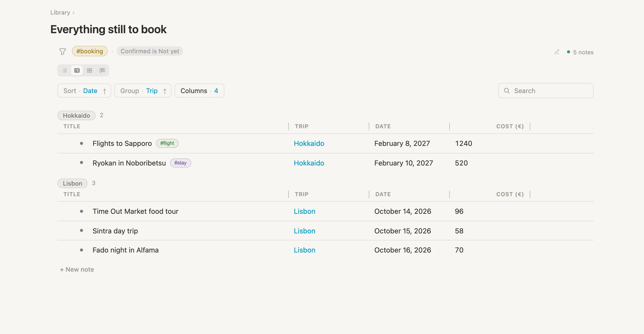The height and width of the screenshot is (334, 644).
Task: Open Lisbon link in Fado night row
Action: click(x=304, y=250)
